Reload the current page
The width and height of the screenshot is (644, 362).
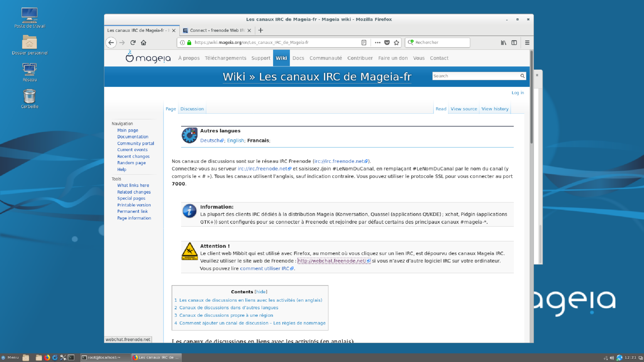pos(133,43)
